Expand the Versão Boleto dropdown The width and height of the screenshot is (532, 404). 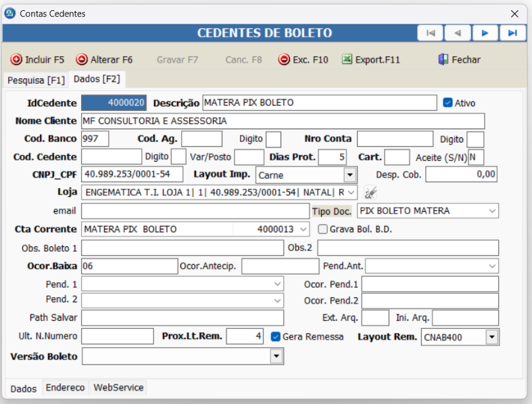tap(276, 356)
